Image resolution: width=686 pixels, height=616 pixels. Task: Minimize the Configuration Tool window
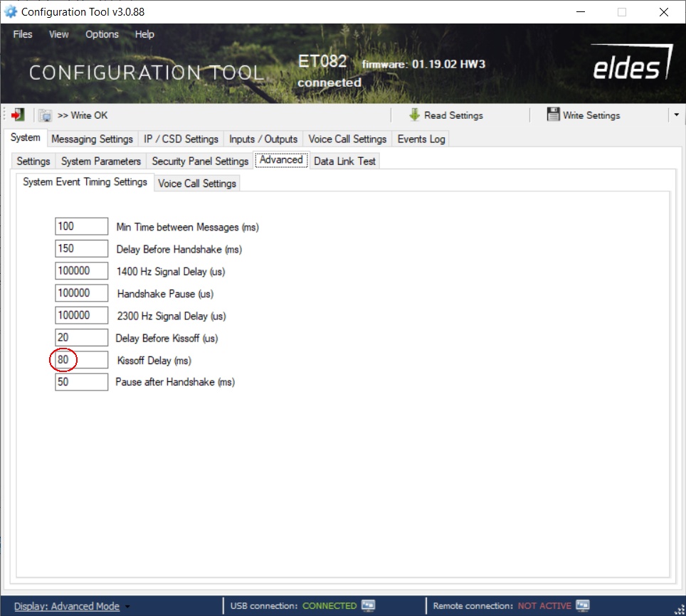581,12
